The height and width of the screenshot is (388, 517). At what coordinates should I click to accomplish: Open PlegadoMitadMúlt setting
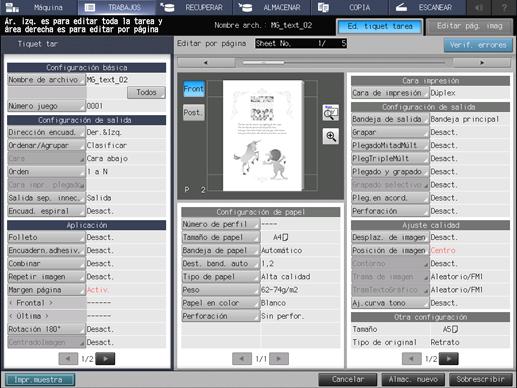point(390,145)
